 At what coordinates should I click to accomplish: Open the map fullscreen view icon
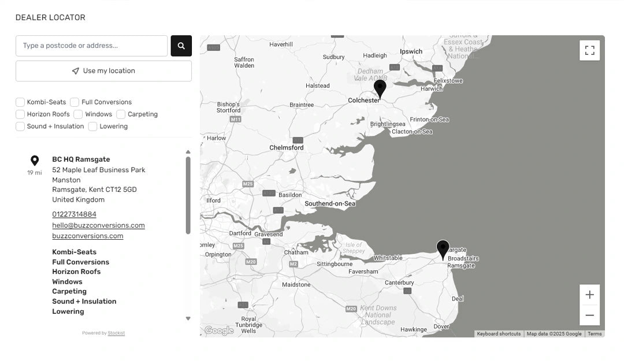[x=589, y=50]
